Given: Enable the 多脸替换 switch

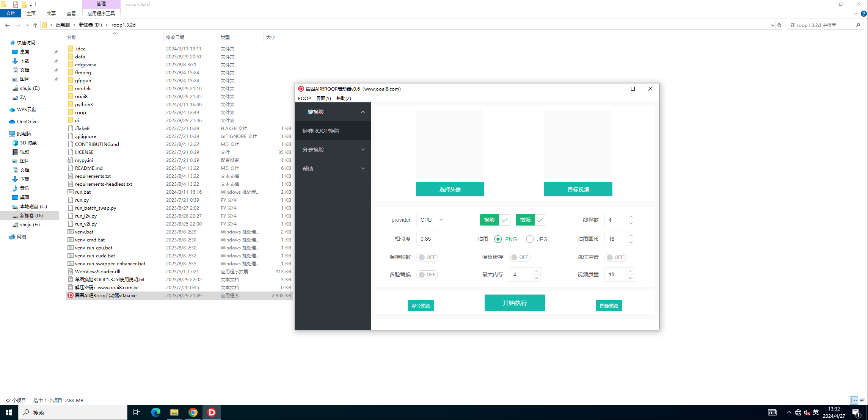Looking at the screenshot, I should tap(427, 275).
